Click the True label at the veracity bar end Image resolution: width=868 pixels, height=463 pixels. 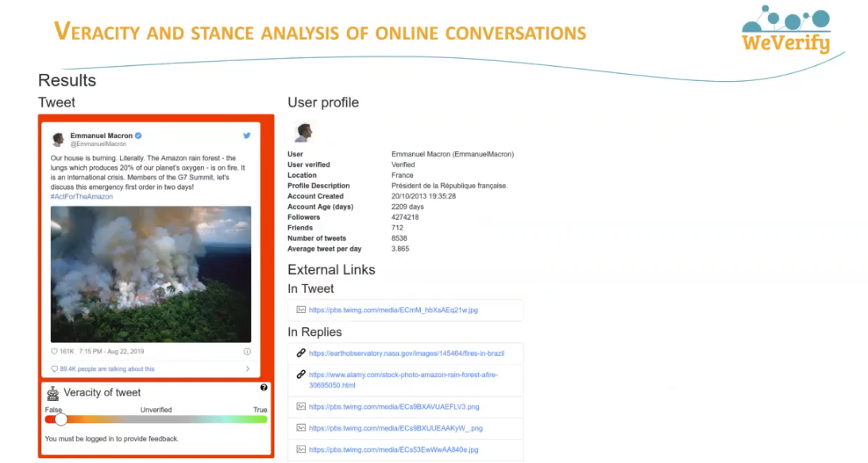tap(260, 410)
